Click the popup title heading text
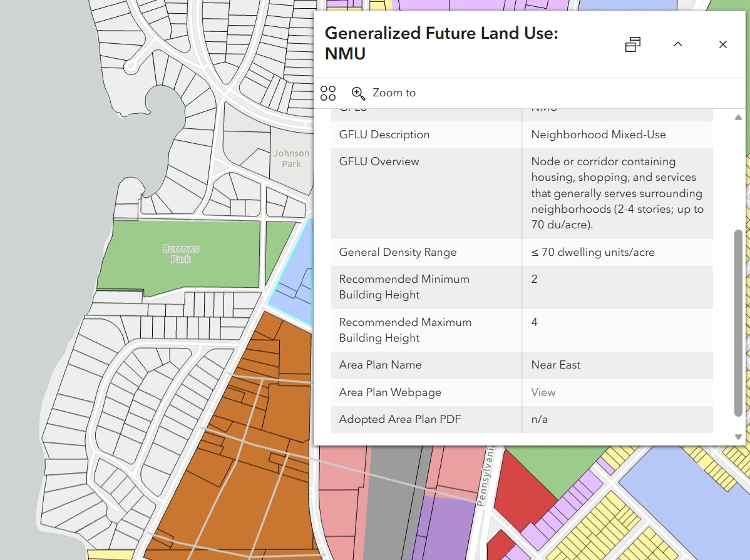Viewport: 750px width, 560px height. click(441, 43)
